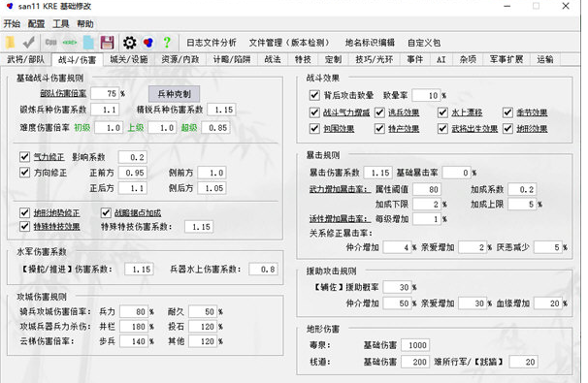Switch to the 武将/部队 tab

(26, 59)
